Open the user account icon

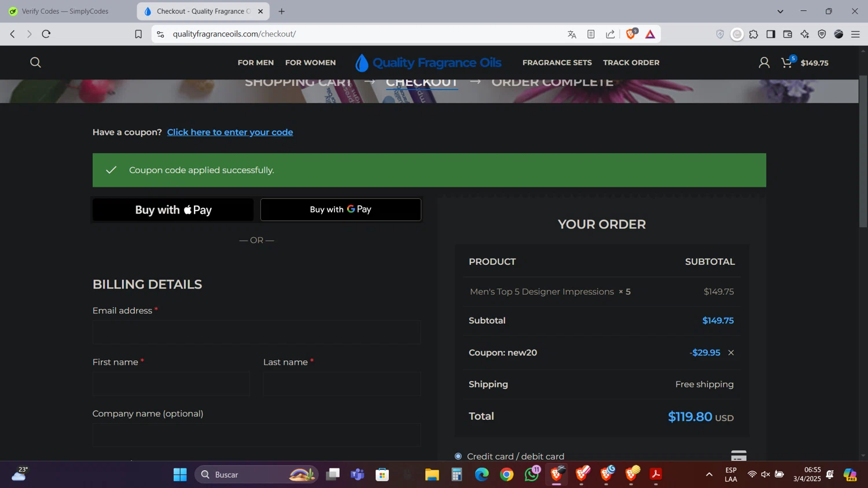click(x=764, y=62)
